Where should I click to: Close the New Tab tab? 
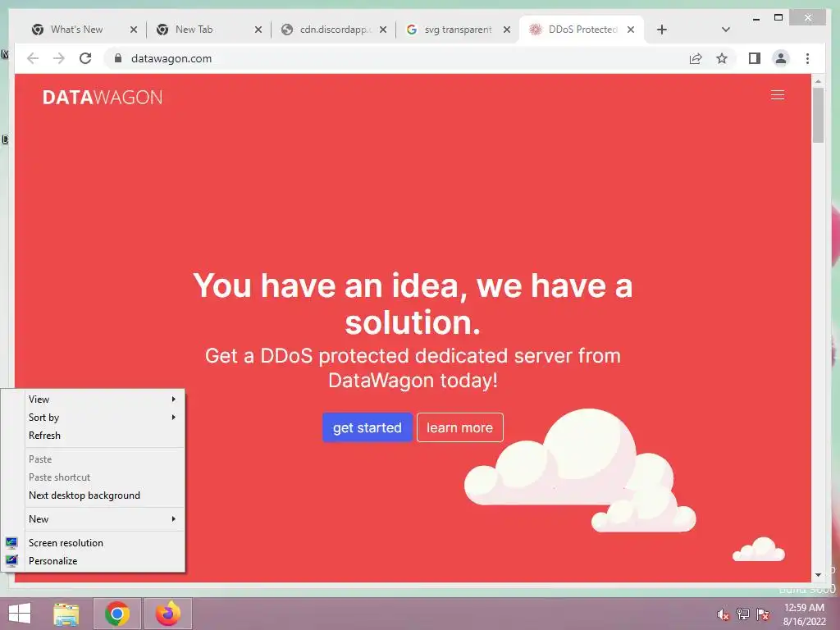[x=258, y=30]
